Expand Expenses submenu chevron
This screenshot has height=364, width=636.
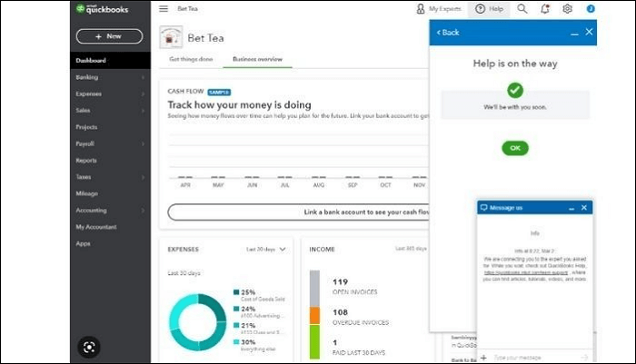[143, 93]
